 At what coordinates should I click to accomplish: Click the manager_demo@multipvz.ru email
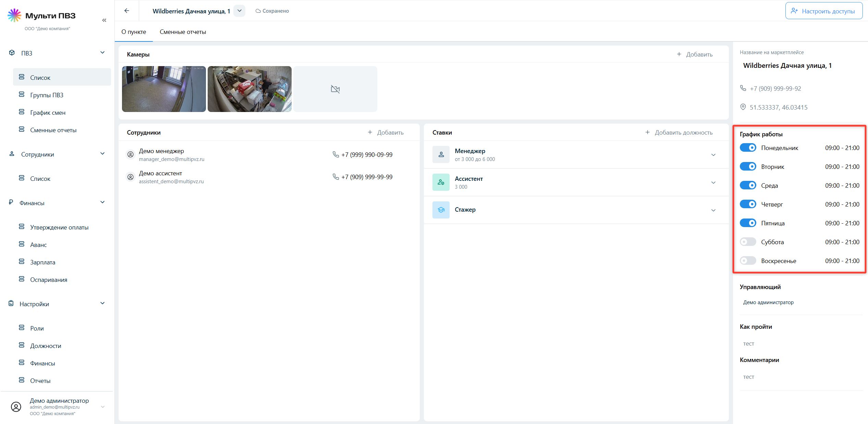coord(171,159)
